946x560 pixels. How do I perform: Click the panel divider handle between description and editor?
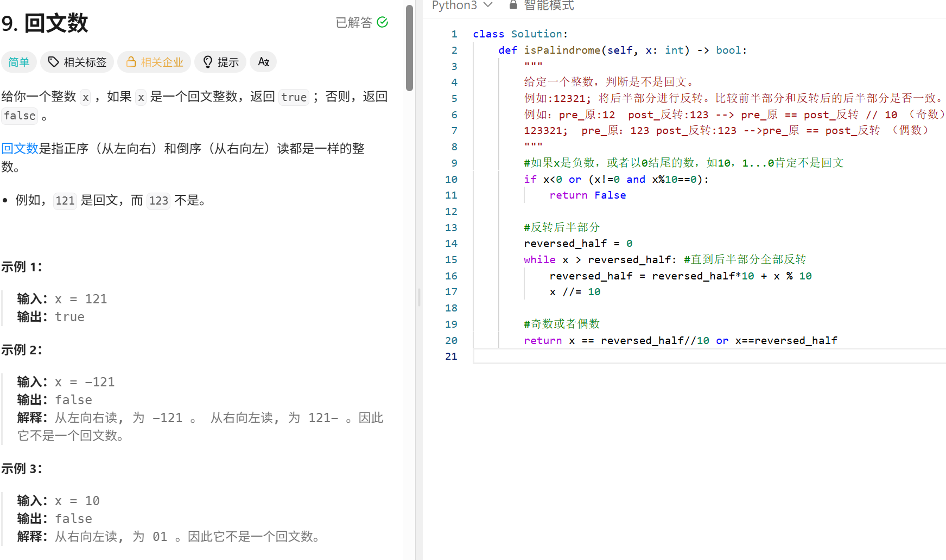pos(419,297)
